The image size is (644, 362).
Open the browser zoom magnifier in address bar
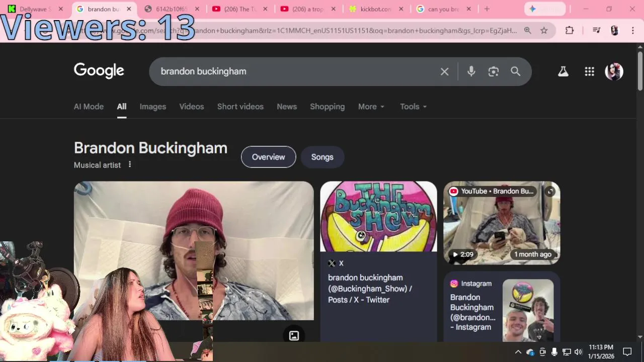[x=527, y=31]
